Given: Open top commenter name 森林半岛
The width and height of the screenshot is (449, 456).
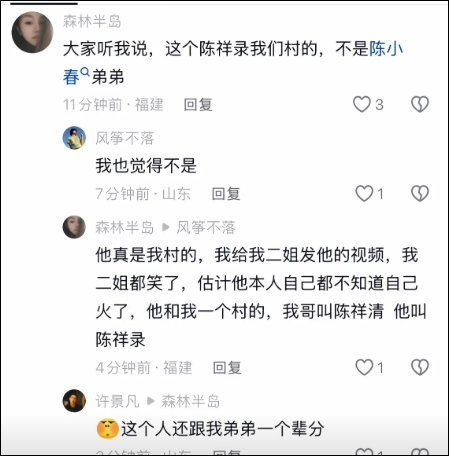Looking at the screenshot, I should point(92,21).
